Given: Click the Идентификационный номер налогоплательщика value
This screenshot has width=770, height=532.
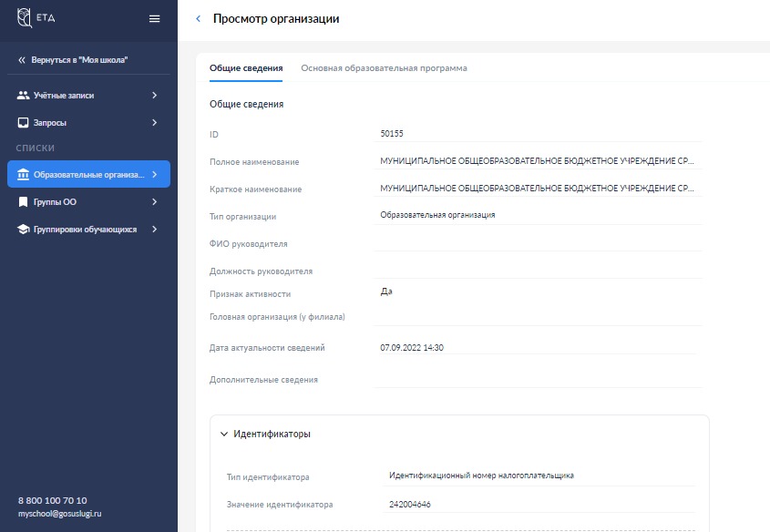Looking at the screenshot, I should (481, 476).
